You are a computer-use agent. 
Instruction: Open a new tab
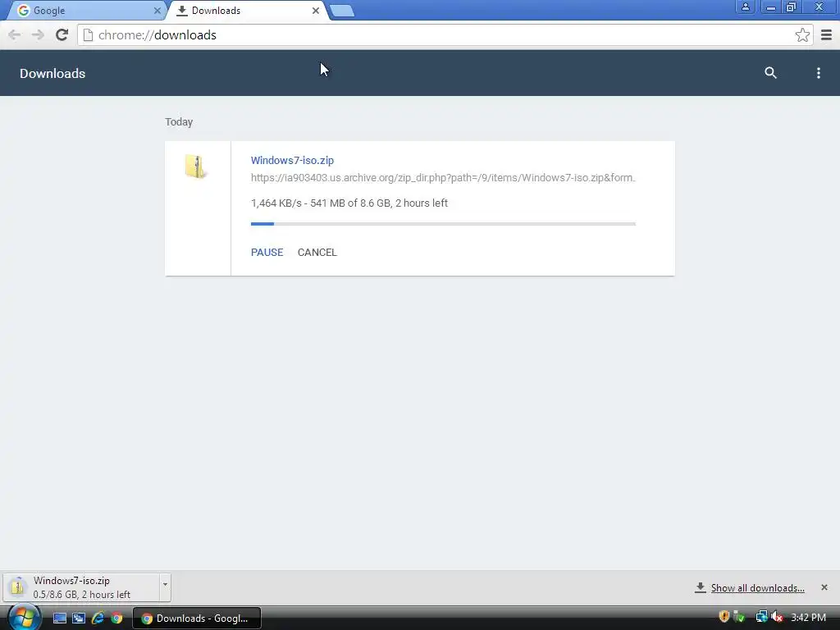point(342,11)
